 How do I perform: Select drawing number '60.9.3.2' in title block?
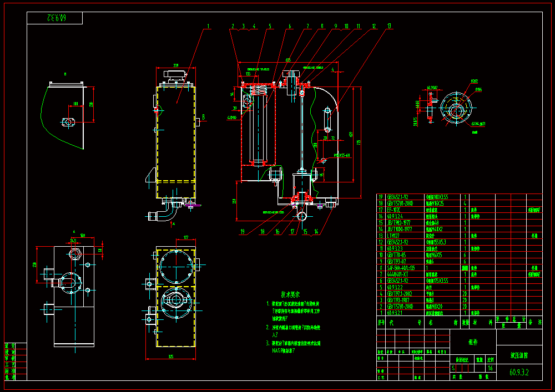(x=519, y=373)
